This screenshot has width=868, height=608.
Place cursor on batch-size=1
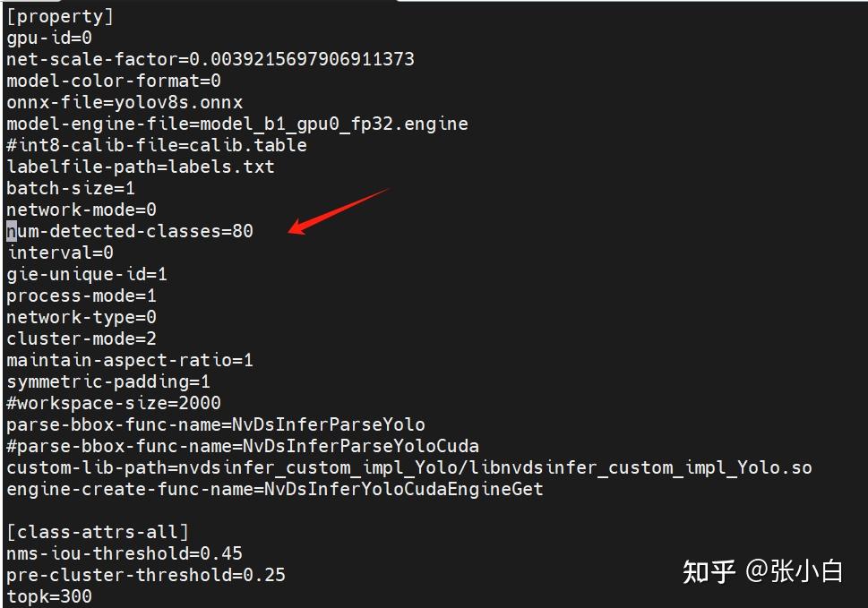click(x=71, y=189)
